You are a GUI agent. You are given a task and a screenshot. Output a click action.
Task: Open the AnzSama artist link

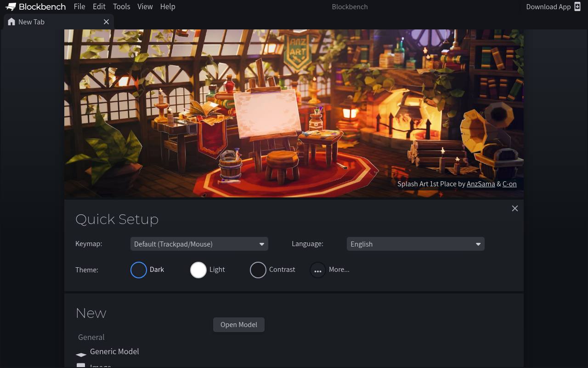pos(481,184)
